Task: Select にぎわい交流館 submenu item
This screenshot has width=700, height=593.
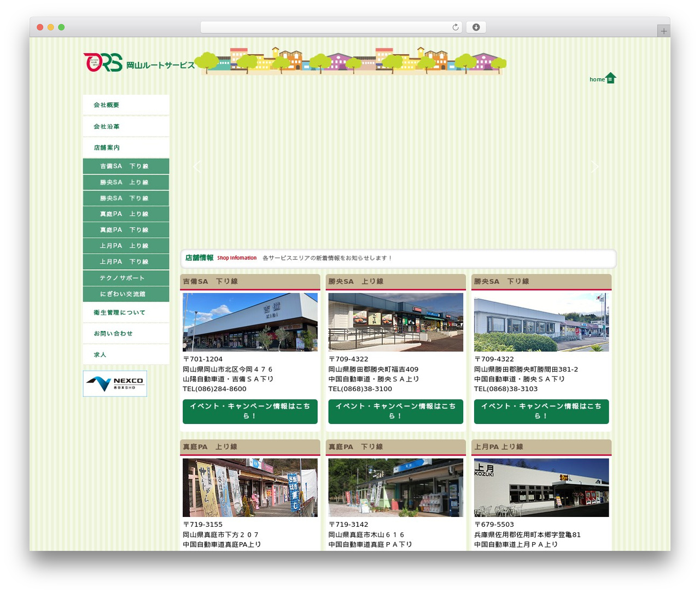Action: [126, 294]
